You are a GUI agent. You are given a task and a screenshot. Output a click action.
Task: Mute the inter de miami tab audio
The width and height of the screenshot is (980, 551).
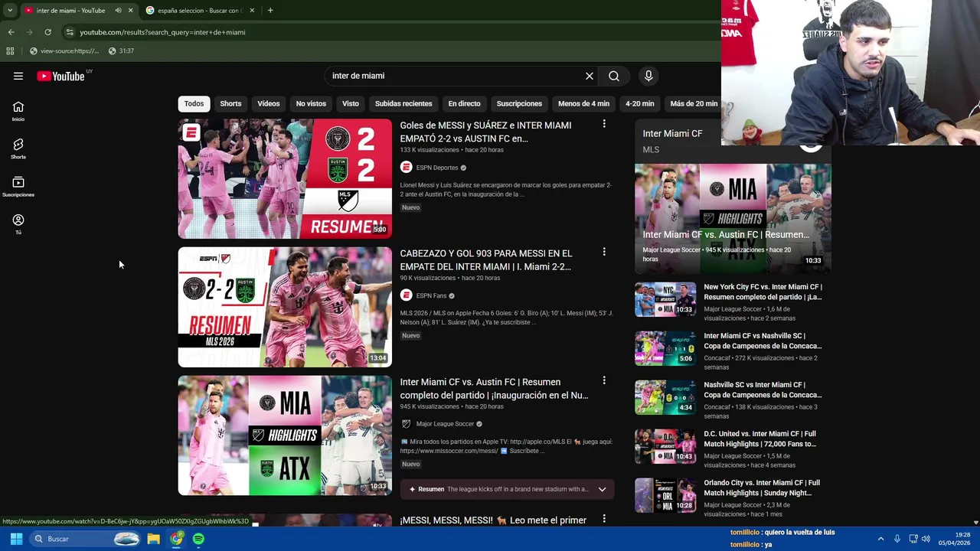tap(118, 11)
